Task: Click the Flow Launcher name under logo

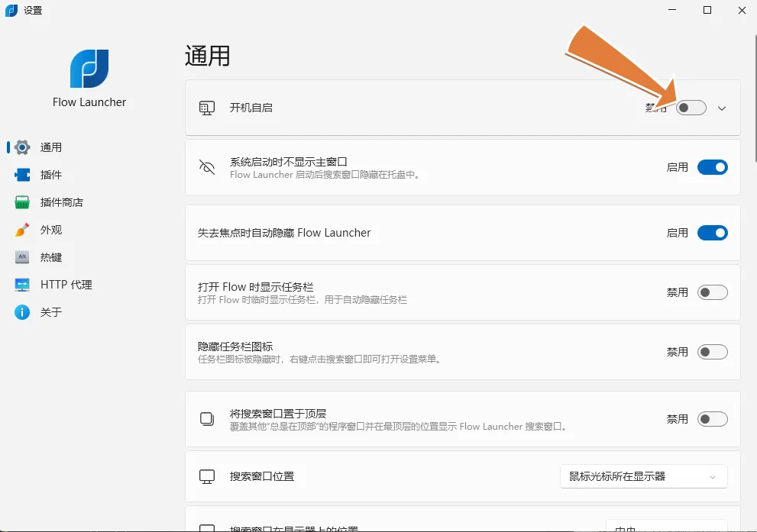Action: (x=89, y=102)
